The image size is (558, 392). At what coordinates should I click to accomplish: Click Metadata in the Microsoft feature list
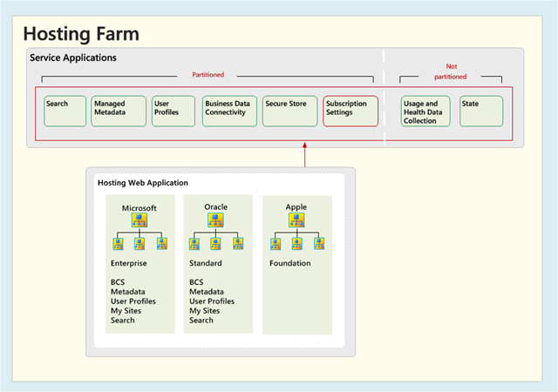coord(128,292)
